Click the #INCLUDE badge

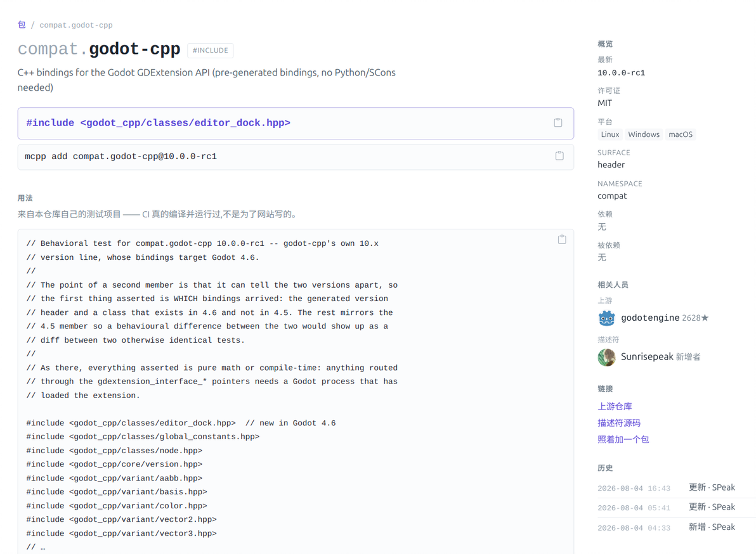tap(210, 50)
